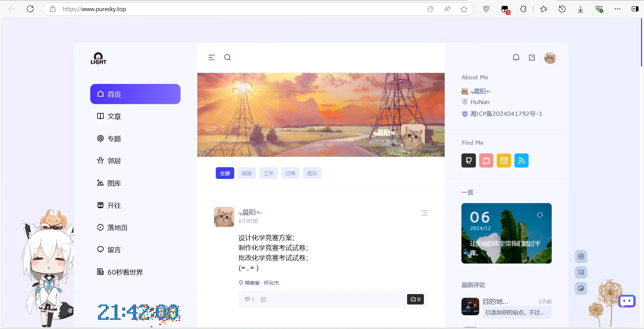The height and width of the screenshot is (329, 644).
Task: Click the floating clock widget button
Action: (x=581, y=256)
